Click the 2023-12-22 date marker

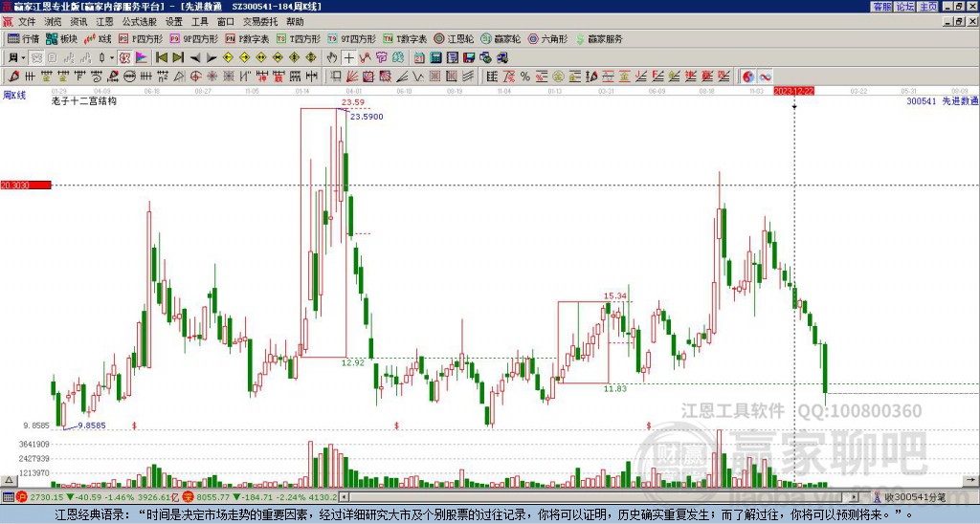pyautogui.click(x=794, y=91)
